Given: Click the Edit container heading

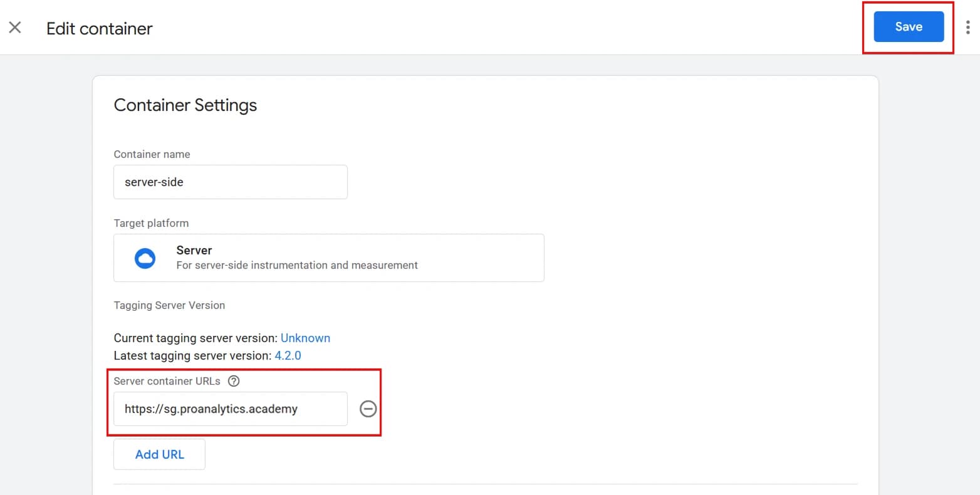Looking at the screenshot, I should (99, 28).
